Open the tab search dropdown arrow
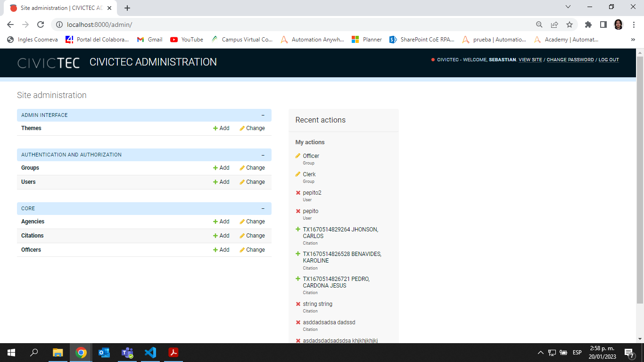 click(x=568, y=7)
